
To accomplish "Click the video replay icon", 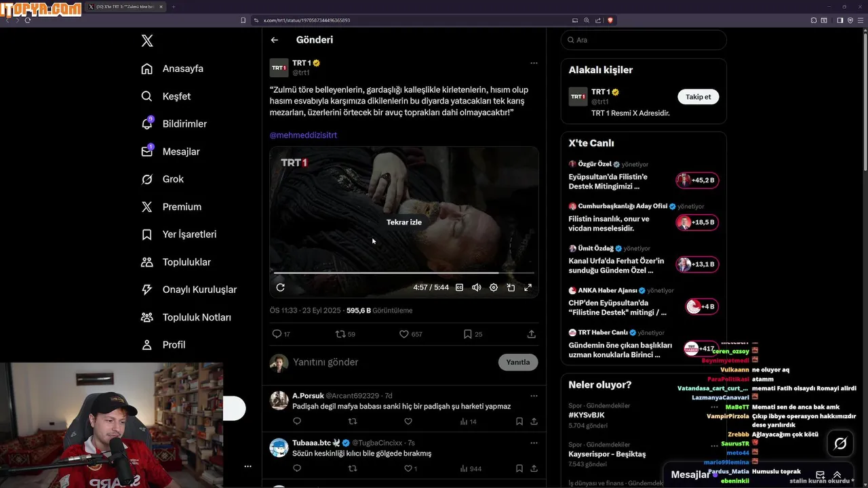I will pyautogui.click(x=280, y=287).
